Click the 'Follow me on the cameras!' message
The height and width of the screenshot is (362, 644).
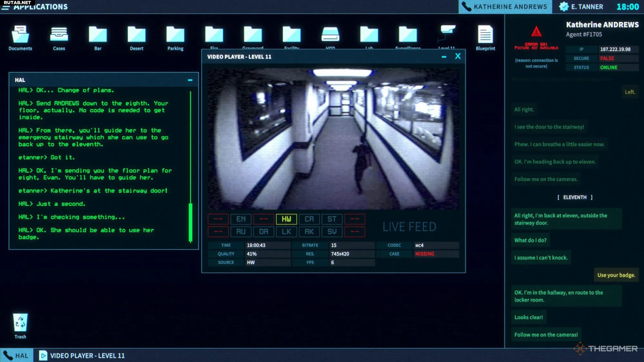pos(546,335)
